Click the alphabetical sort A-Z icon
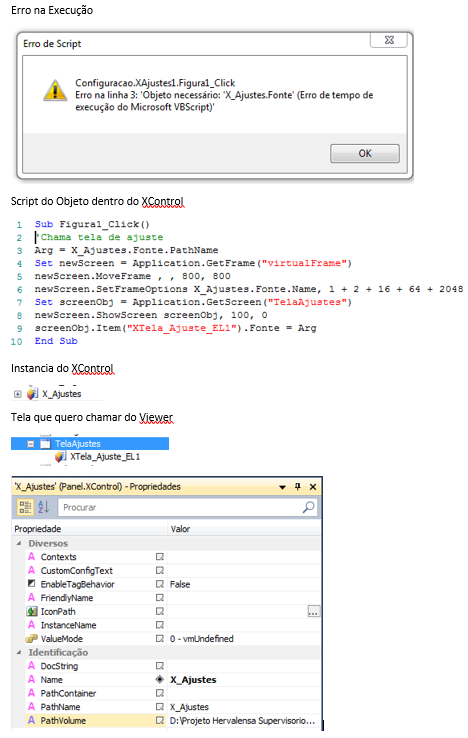Viewport: 468px width, 738px height. pos(43,507)
